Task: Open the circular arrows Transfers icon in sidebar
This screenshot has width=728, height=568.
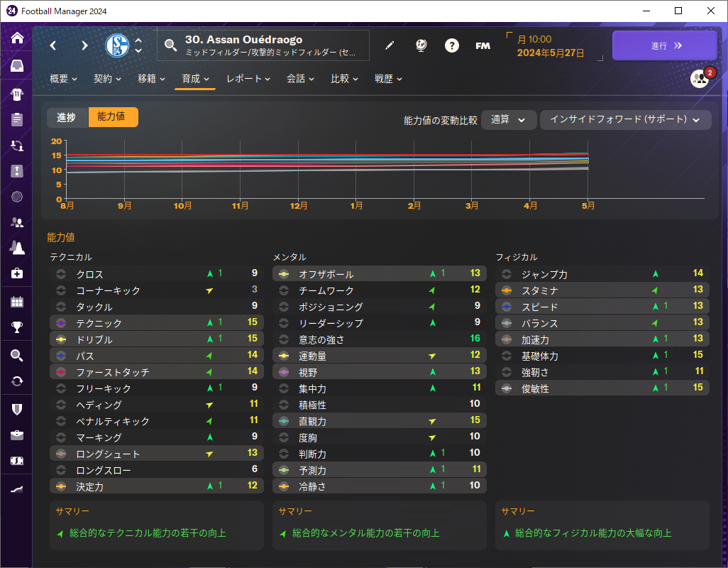Action: (17, 381)
